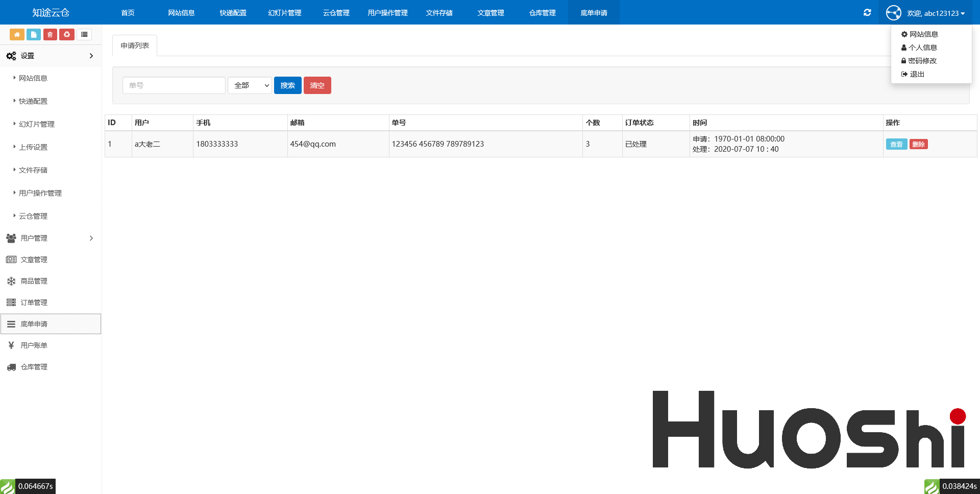The height and width of the screenshot is (494, 980).
Task: Click the blue document icon button
Action: click(x=33, y=34)
